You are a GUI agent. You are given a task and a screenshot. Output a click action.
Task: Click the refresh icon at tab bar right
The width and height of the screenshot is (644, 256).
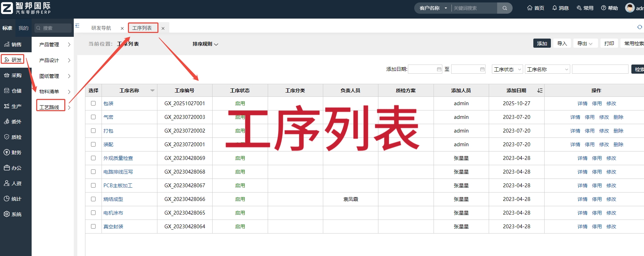tap(640, 27)
